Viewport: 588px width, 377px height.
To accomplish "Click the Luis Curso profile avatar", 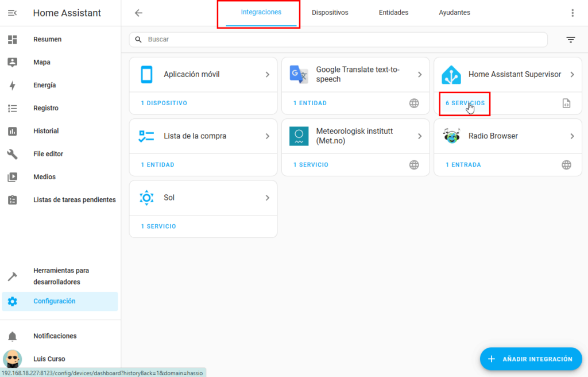I will 13,359.
